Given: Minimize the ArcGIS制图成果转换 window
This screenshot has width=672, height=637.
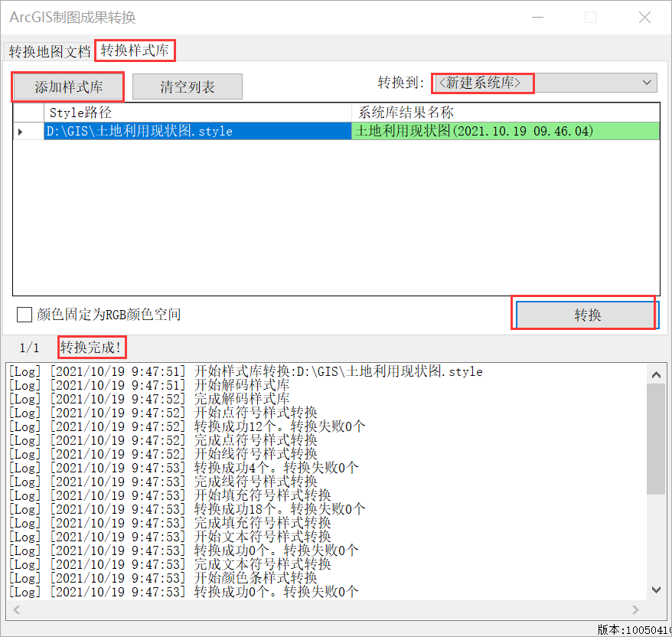Looking at the screenshot, I should coord(537,17).
